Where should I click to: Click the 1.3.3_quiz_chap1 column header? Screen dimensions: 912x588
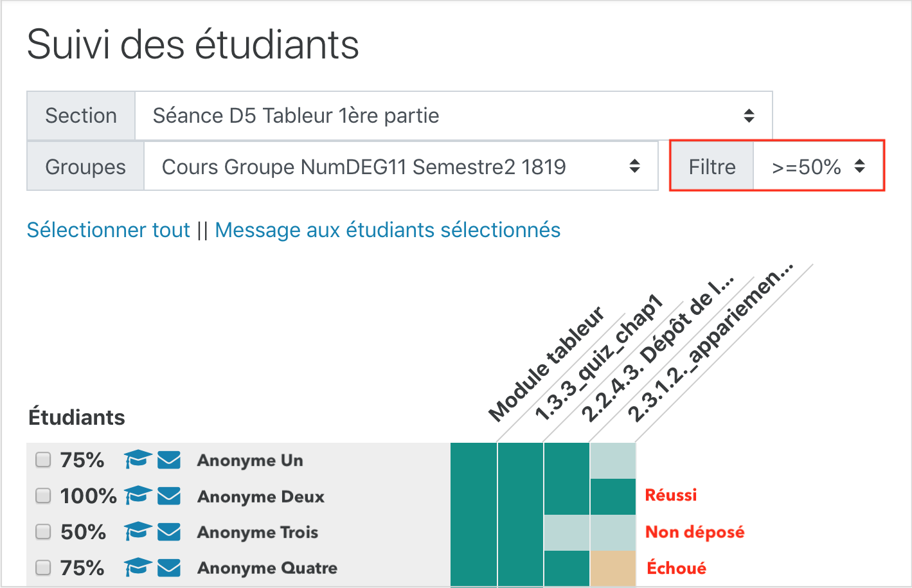tap(598, 358)
